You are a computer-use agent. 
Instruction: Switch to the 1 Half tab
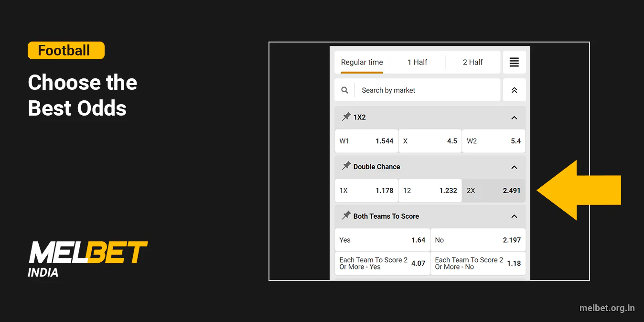(x=418, y=62)
